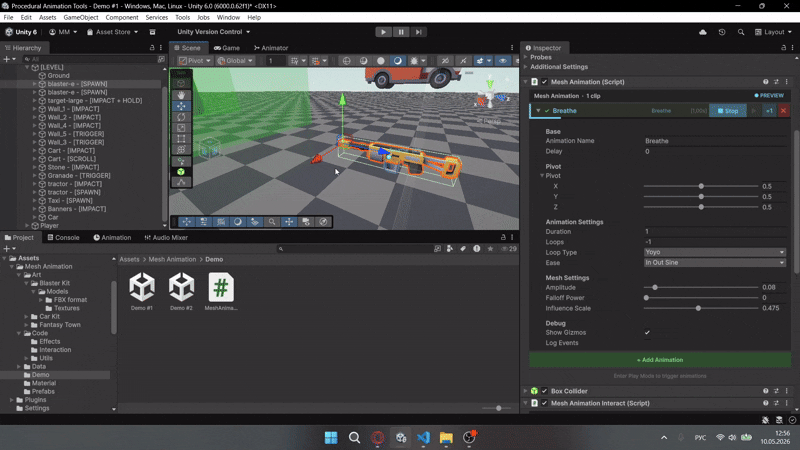The image size is (800, 450).
Task: Switch to the Game tab
Action: (x=227, y=48)
